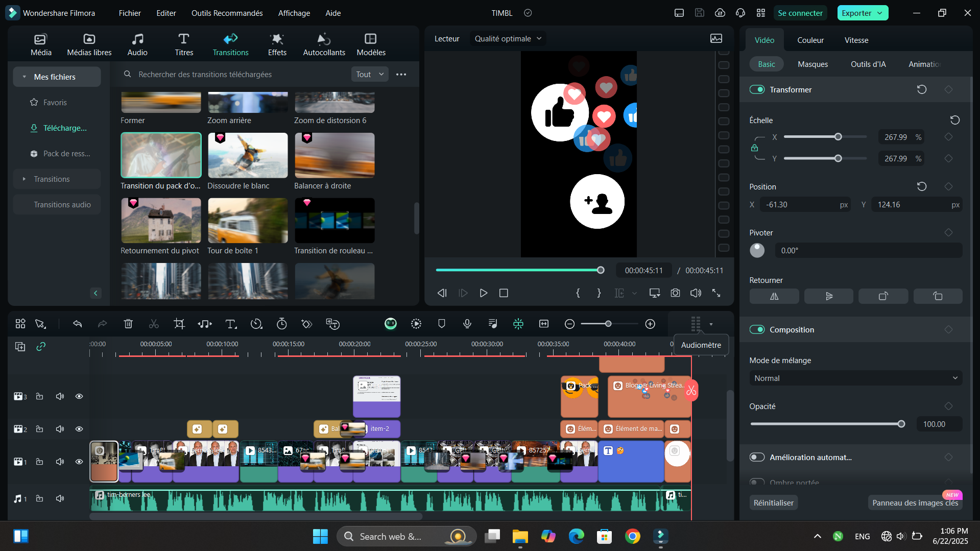
Task: Expand the audiometer options arrow
Action: (711, 324)
